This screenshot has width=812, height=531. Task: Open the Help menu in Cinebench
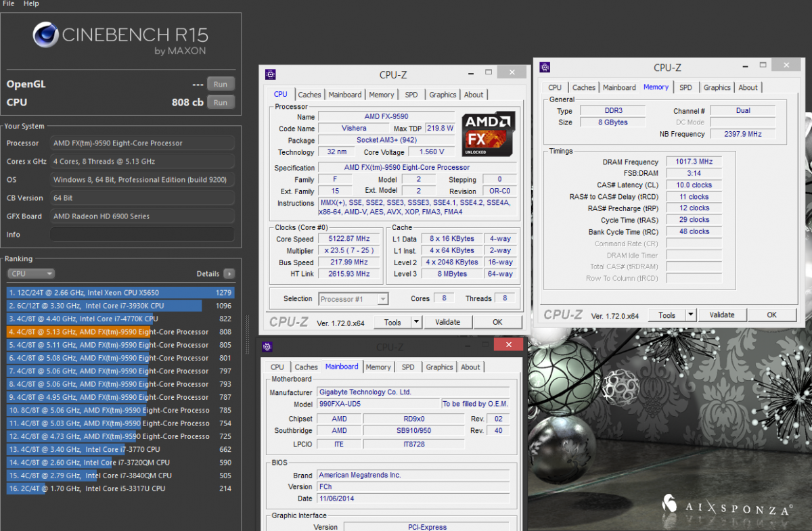pyautogui.click(x=31, y=4)
